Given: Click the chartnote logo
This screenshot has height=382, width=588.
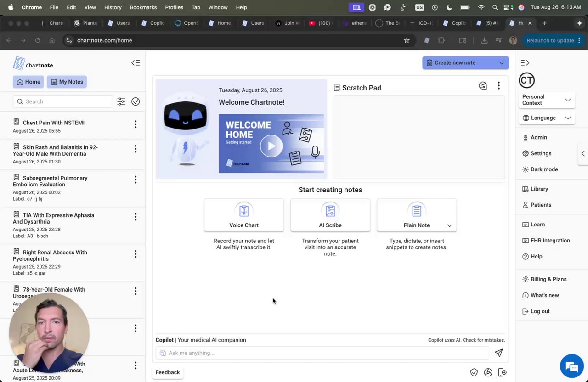Looking at the screenshot, I should click(x=33, y=64).
